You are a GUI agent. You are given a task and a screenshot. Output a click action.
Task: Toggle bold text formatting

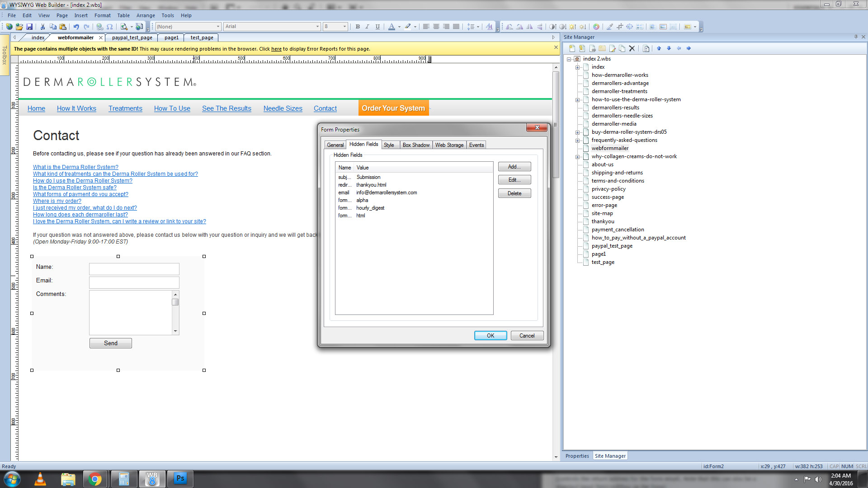(357, 27)
